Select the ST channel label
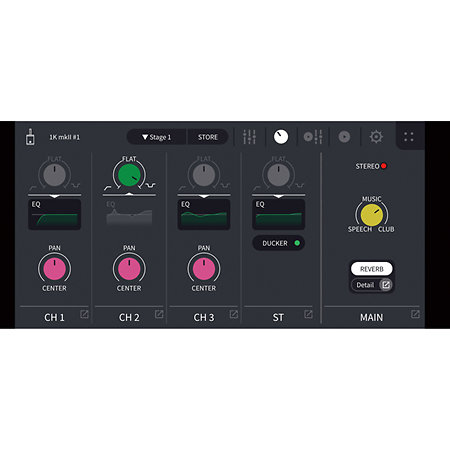Screen dimensions: 450x450 coord(278,317)
